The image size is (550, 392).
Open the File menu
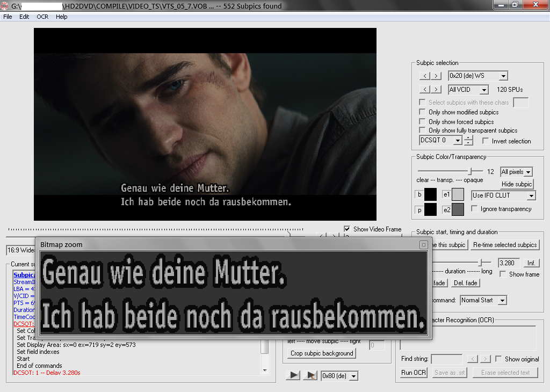(8, 17)
